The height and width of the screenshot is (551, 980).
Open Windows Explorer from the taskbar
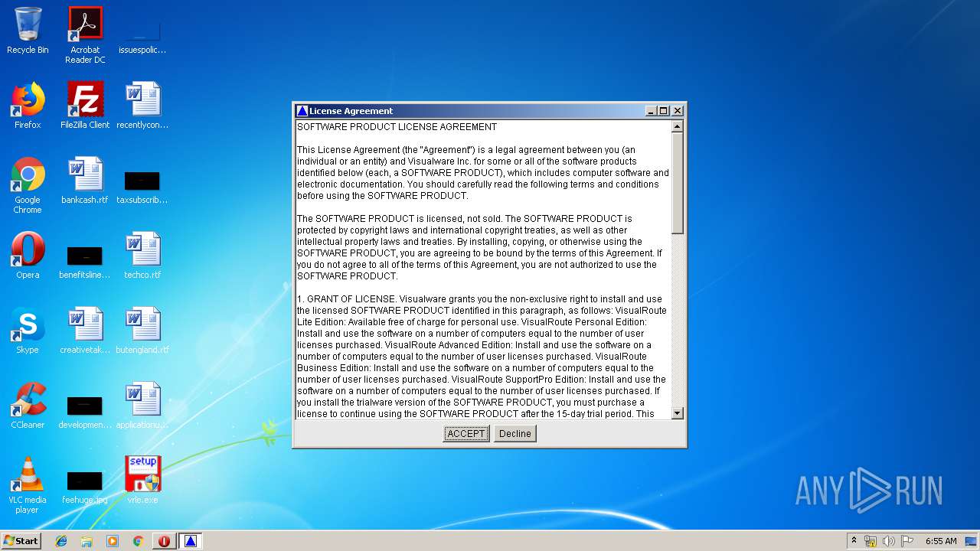point(87,540)
